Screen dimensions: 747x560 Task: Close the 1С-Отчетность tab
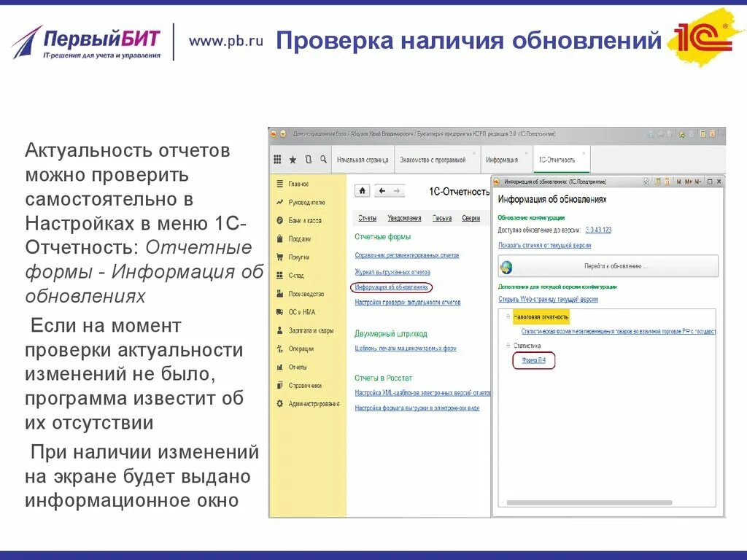(x=585, y=153)
